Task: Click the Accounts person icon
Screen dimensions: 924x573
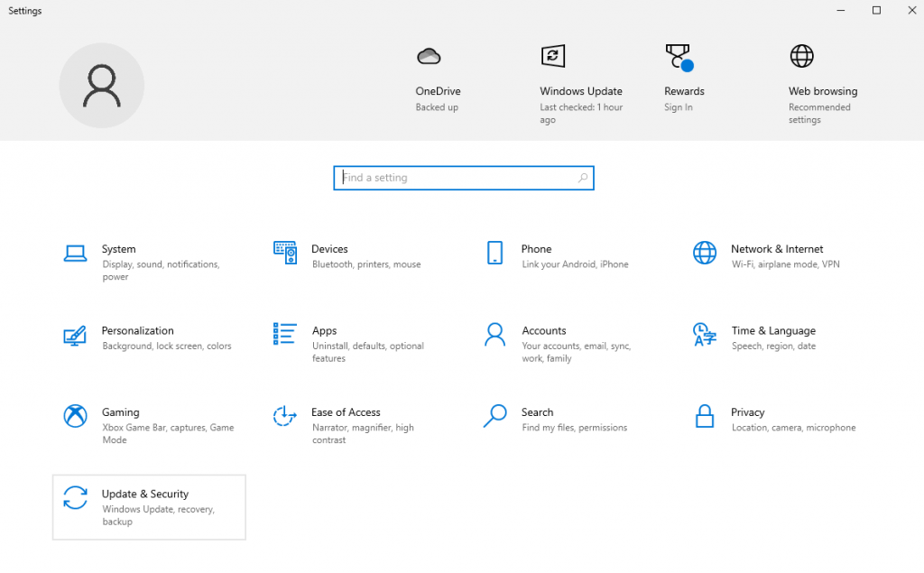Action: (x=495, y=334)
